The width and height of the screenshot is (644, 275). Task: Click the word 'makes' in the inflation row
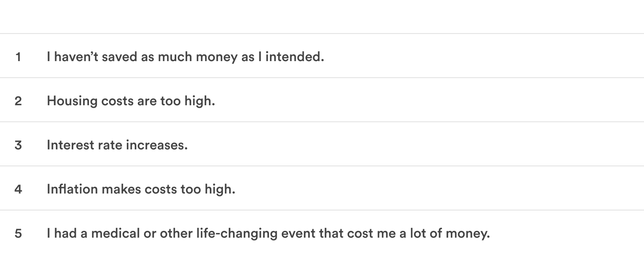point(121,189)
